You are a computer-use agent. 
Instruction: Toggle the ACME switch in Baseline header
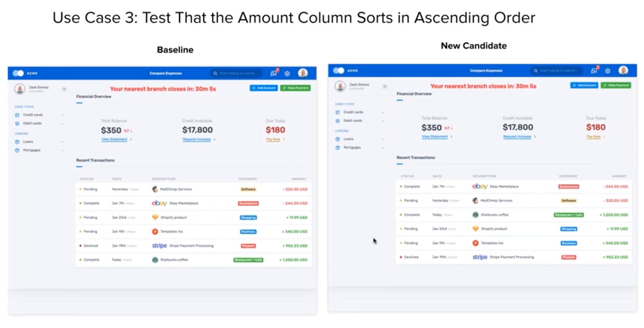(18, 73)
